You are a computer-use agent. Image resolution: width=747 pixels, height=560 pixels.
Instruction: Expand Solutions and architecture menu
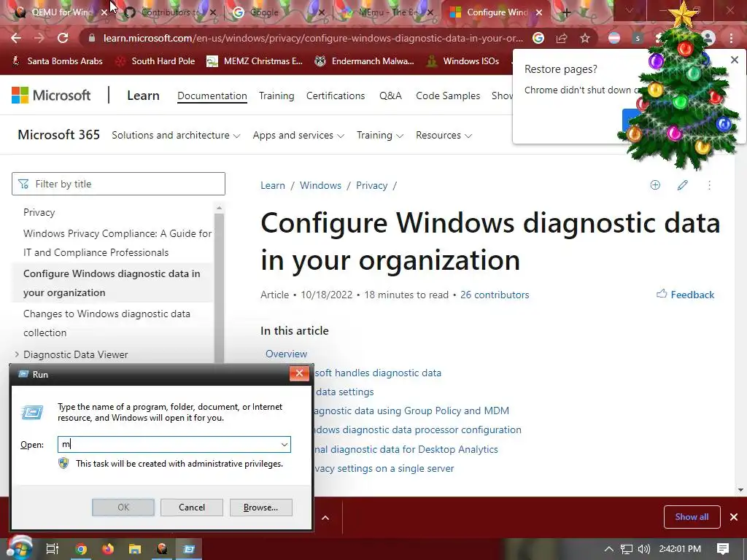(176, 135)
